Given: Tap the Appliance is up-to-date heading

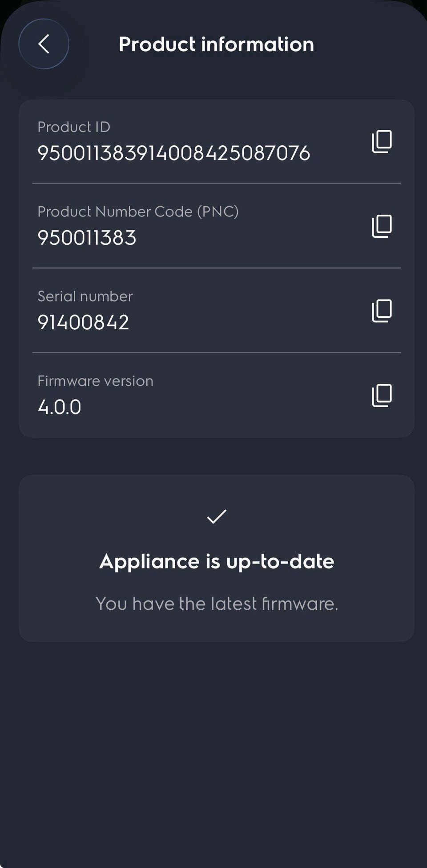Looking at the screenshot, I should click(x=217, y=561).
